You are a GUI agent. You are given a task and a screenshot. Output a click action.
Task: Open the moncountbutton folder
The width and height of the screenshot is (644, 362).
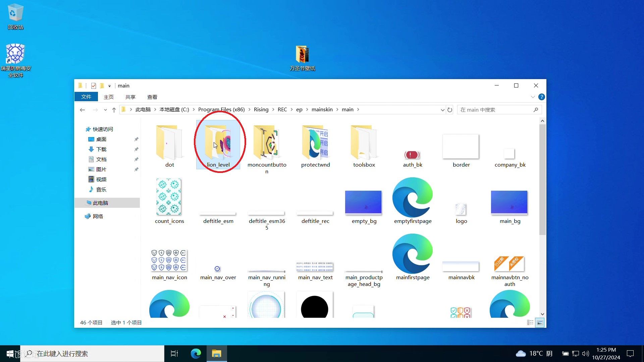pos(267,149)
